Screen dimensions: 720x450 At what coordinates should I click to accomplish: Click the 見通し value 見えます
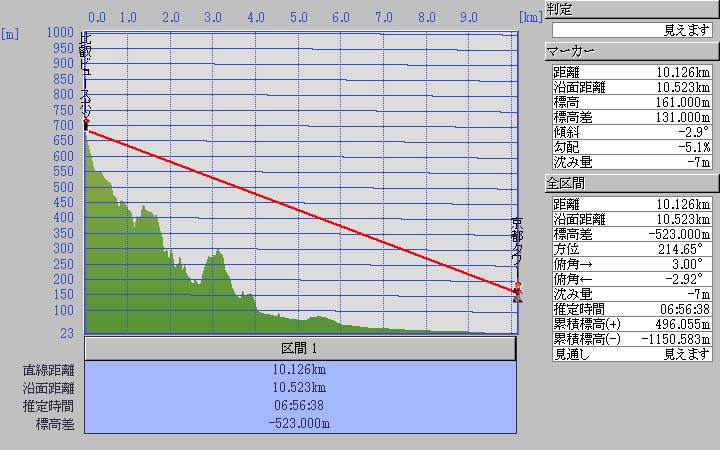coord(687,354)
